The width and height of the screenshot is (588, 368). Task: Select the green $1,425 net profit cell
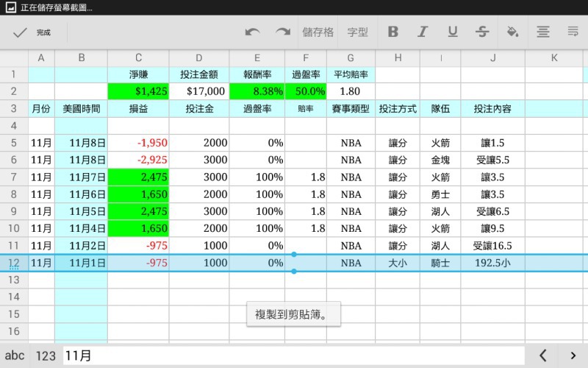pyautogui.click(x=138, y=91)
